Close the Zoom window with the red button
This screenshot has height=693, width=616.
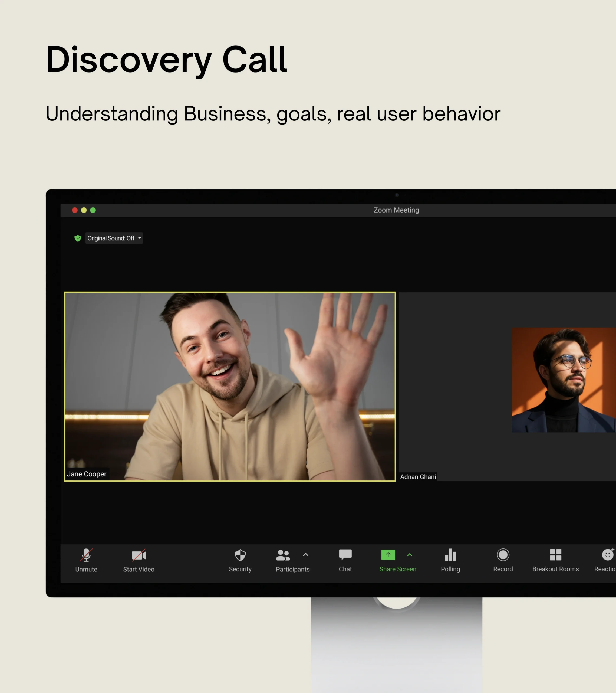[75, 210]
